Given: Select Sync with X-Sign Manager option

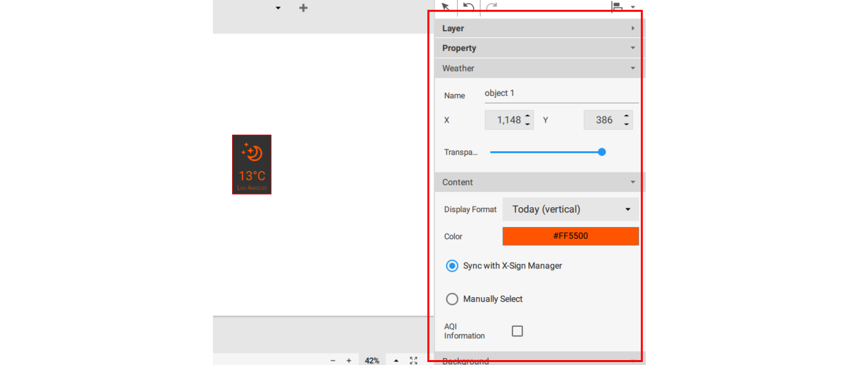Looking at the screenshot, I should pos(452,266).
